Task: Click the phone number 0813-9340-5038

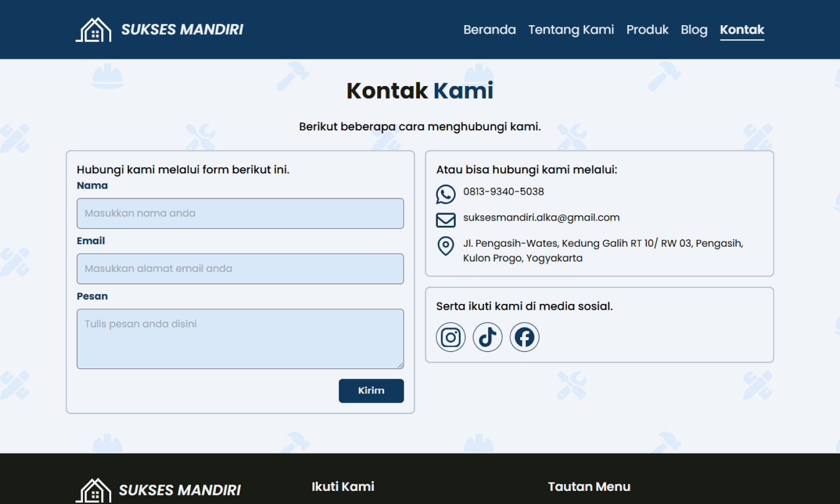Action: (x=503, y=192)
